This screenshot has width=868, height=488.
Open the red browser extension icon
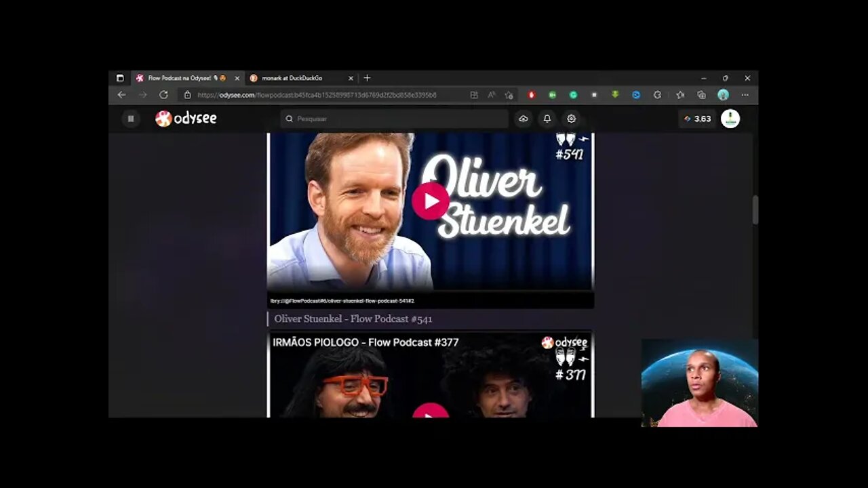531,95
